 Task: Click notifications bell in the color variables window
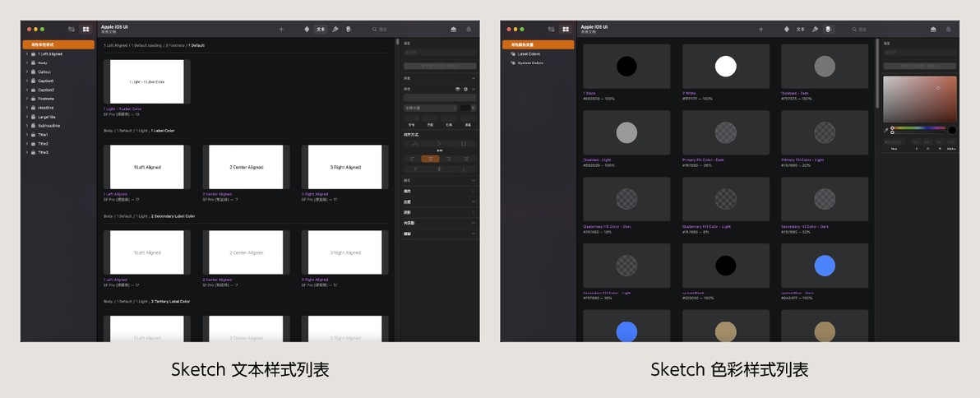tap(948, 30)
